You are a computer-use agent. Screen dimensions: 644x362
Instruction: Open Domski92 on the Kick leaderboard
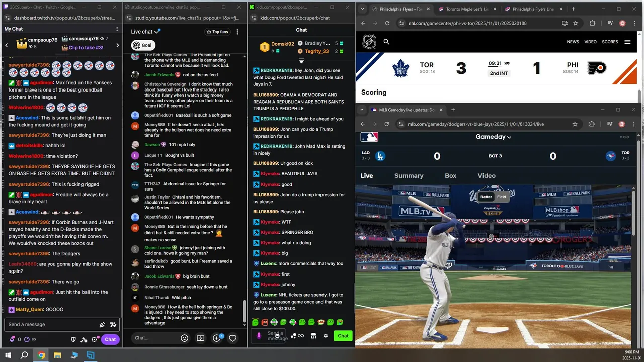coord(283,44)
